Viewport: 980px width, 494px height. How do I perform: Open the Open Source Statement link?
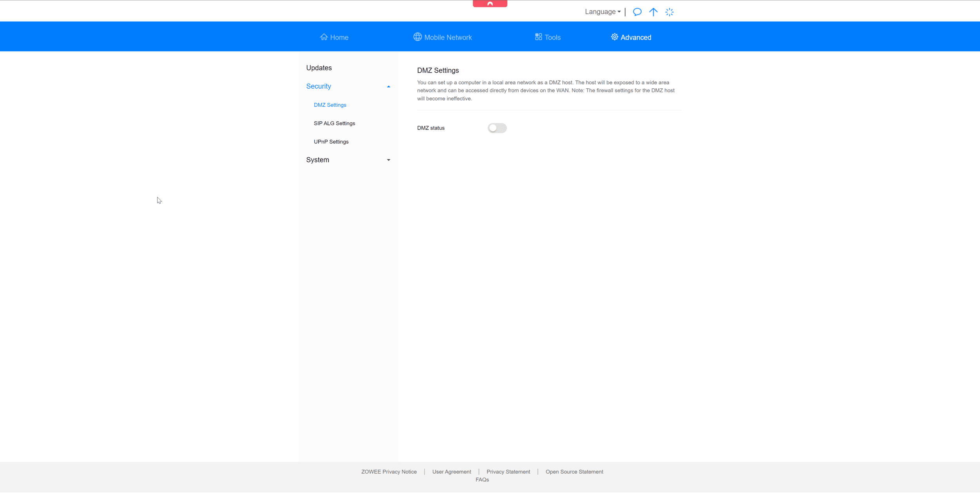[574, 472]
